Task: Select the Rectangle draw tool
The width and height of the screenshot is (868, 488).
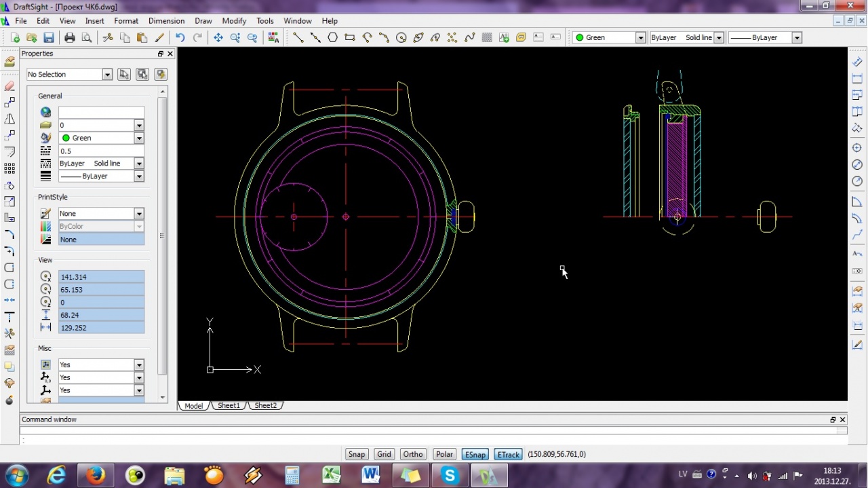Action: tap(350, 38)
